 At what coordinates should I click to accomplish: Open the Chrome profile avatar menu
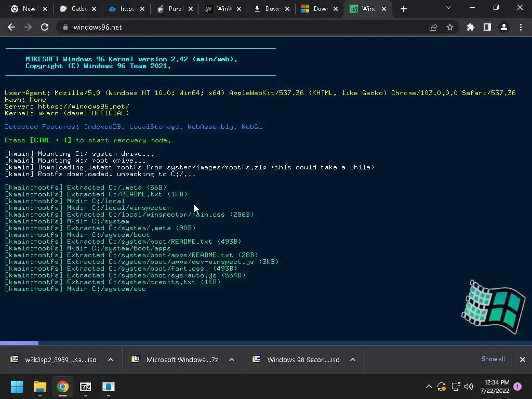click(x=504, y=27)
